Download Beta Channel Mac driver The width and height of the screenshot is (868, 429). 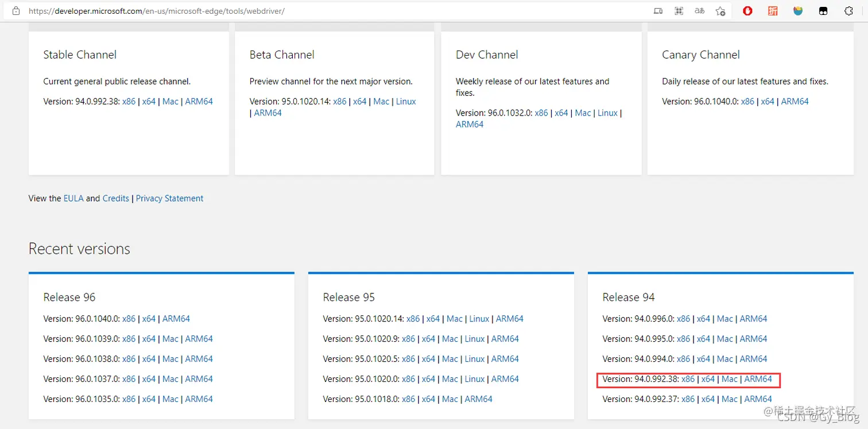point(381,101)
